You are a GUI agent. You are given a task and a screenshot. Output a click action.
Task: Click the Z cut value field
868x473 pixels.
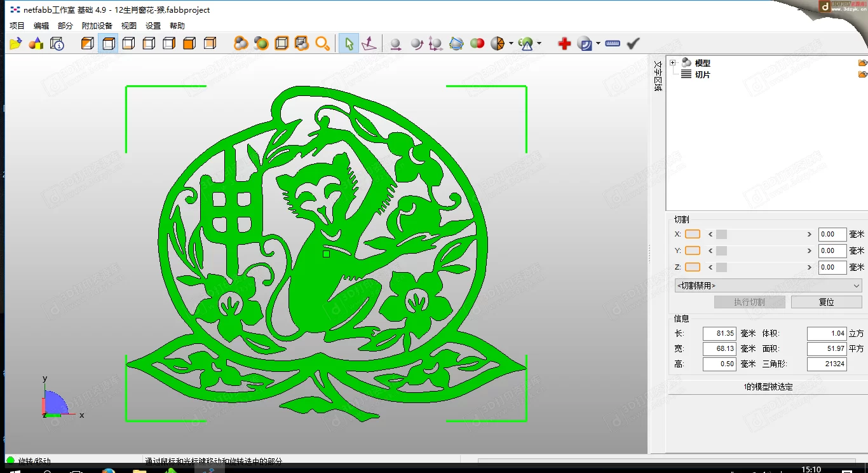coord(832,267)
